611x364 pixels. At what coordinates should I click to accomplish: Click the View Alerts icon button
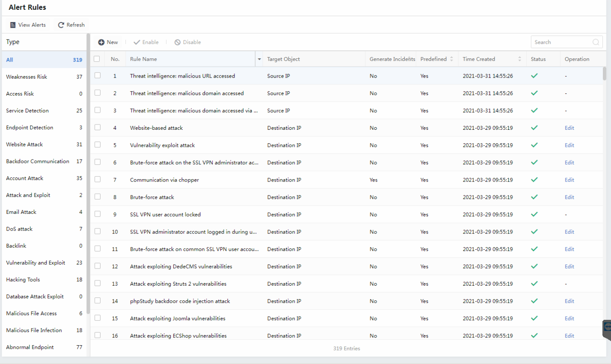pyautogui.click(x=13, y=25)
